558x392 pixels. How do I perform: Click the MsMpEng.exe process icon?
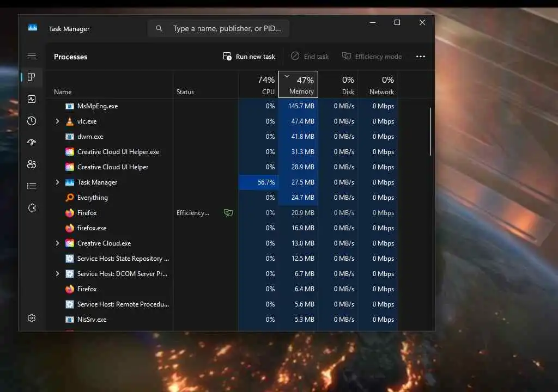coord(70,106)
